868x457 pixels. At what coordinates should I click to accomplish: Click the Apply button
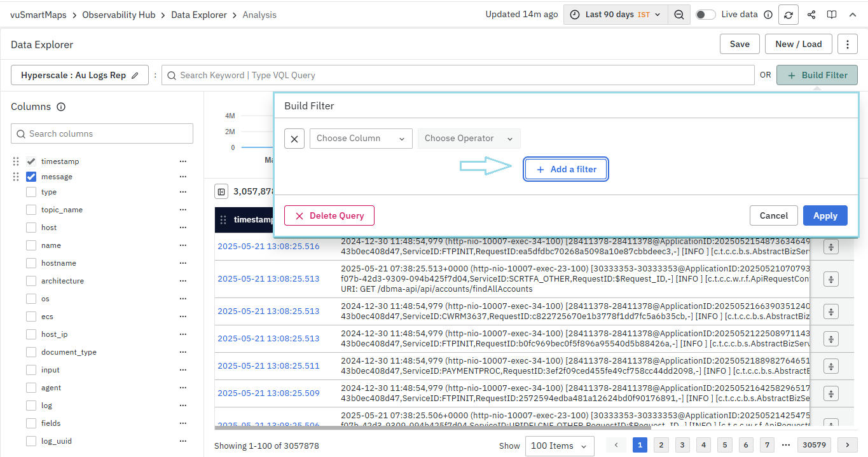825,215
